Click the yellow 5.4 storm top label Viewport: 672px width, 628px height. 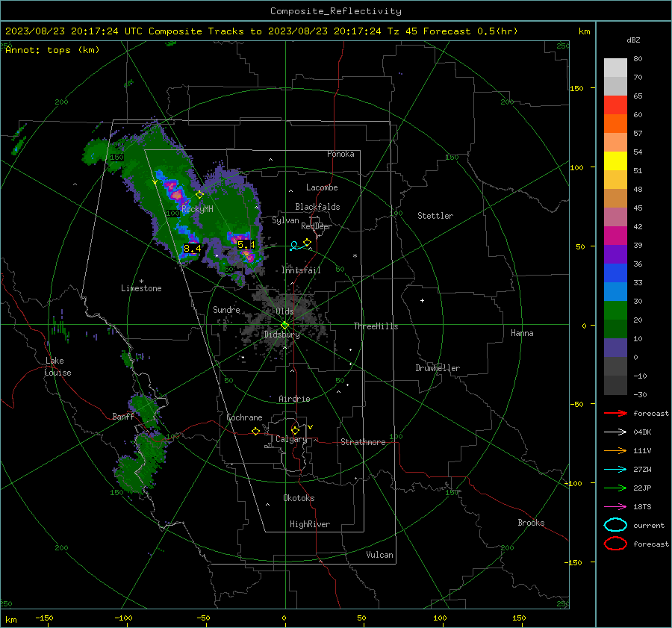coord(246,245)
